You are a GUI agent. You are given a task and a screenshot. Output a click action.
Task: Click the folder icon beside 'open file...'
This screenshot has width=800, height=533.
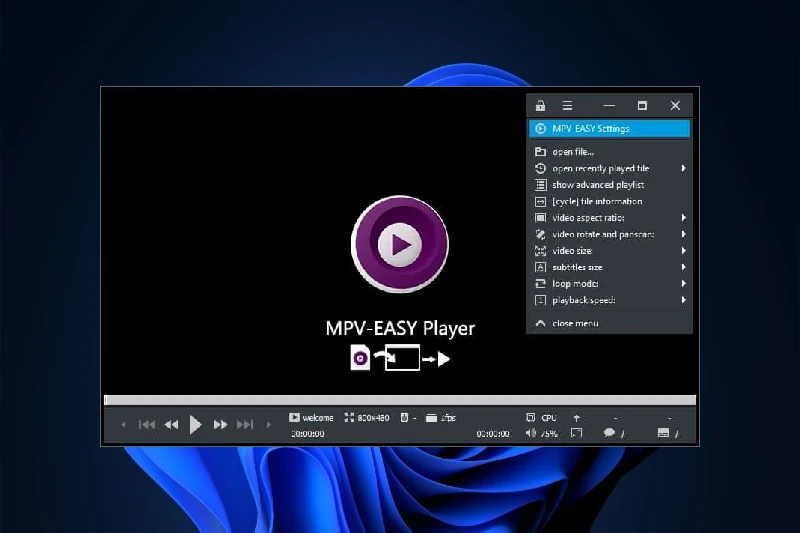point(540,152)
